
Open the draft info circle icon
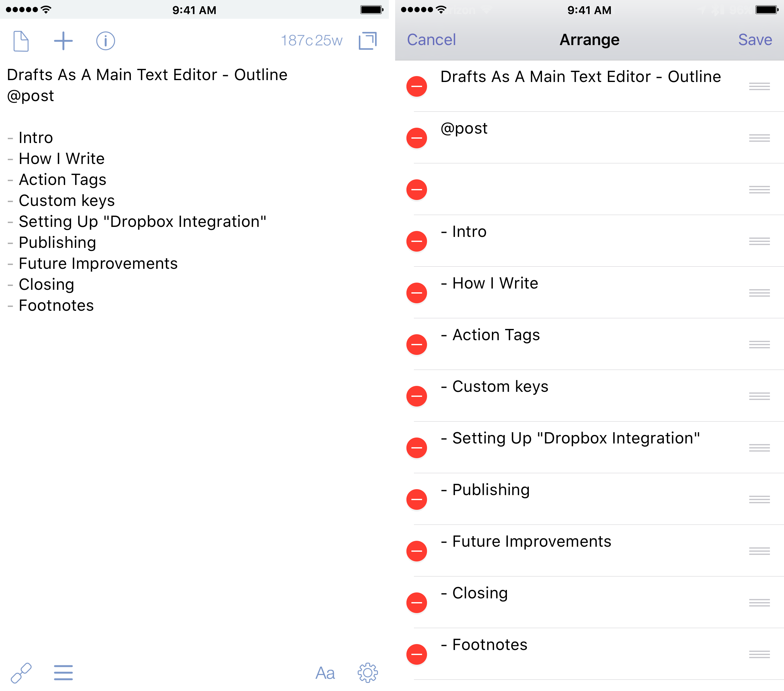click(x=106, y=41)
